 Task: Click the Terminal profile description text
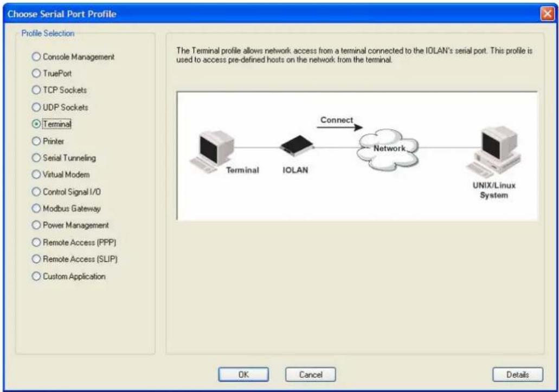354,55
